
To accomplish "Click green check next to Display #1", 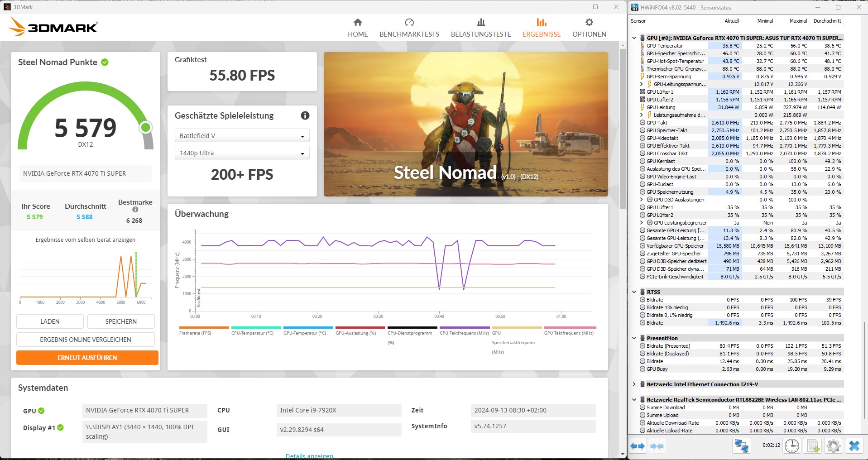I will point(61,427).
